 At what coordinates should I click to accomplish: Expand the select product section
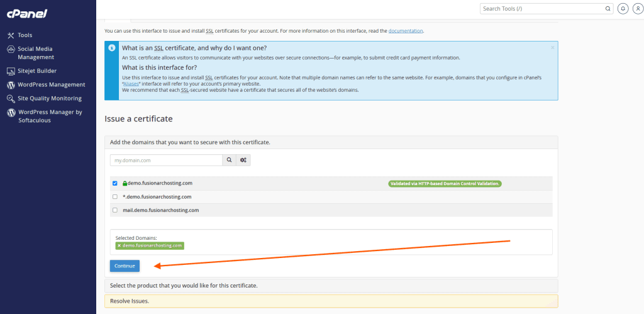[x=331, y=285]
